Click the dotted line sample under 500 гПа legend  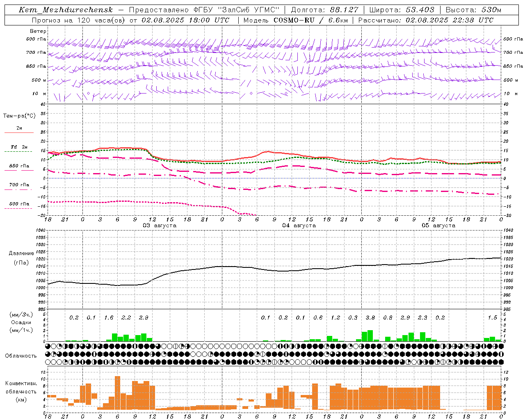(x=18, y=208)
